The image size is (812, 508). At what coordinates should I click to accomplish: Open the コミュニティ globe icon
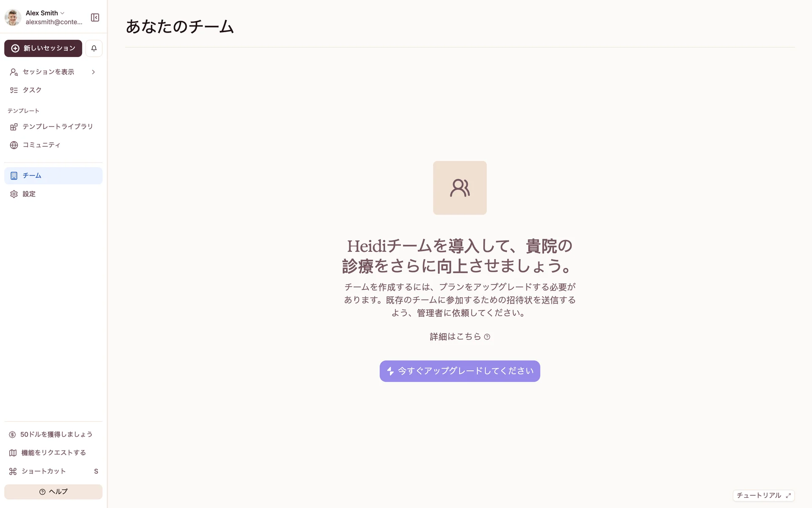pyautogui.click(x=14, y=145)
